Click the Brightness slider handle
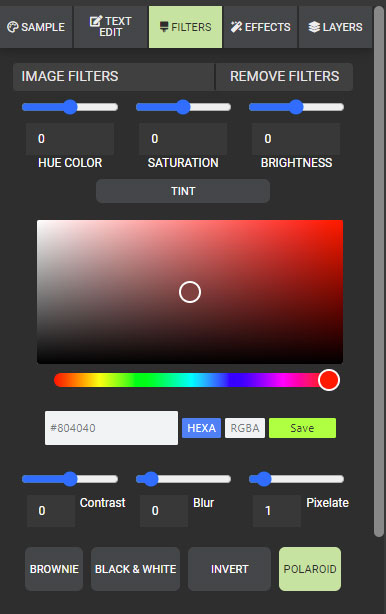386x614 pixels. coord(296,107)
